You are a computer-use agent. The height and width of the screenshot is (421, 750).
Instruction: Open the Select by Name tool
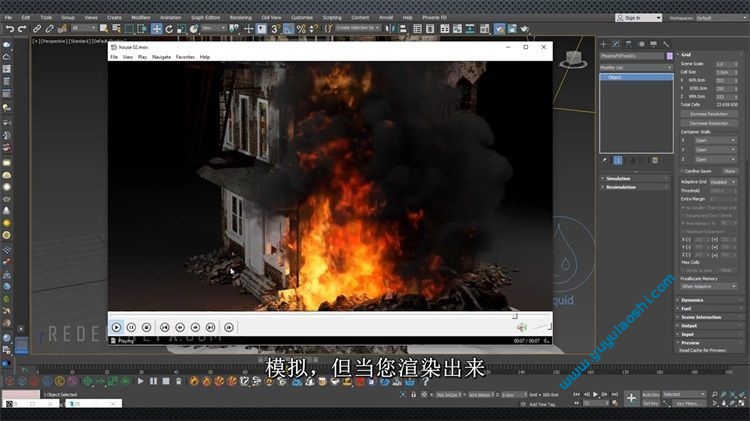116,29
